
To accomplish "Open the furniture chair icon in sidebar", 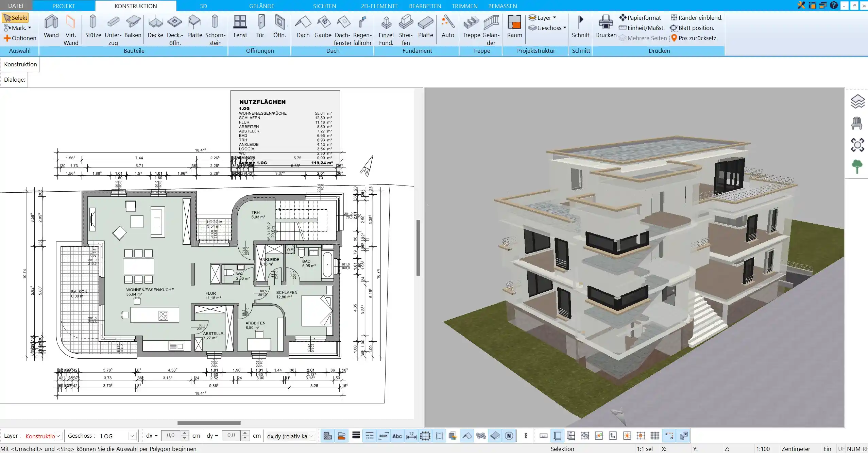I will tap(857, 123).
